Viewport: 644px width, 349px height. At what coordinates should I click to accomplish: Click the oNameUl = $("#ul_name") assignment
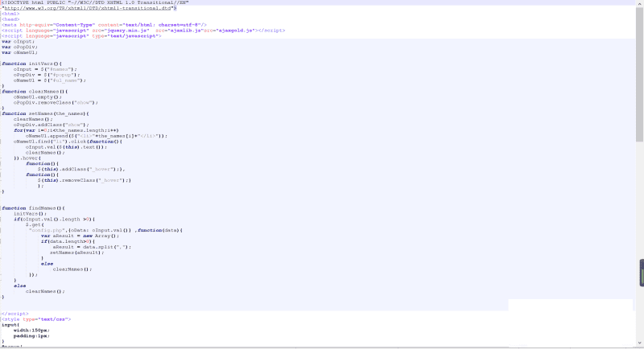(x=50, y=80)
